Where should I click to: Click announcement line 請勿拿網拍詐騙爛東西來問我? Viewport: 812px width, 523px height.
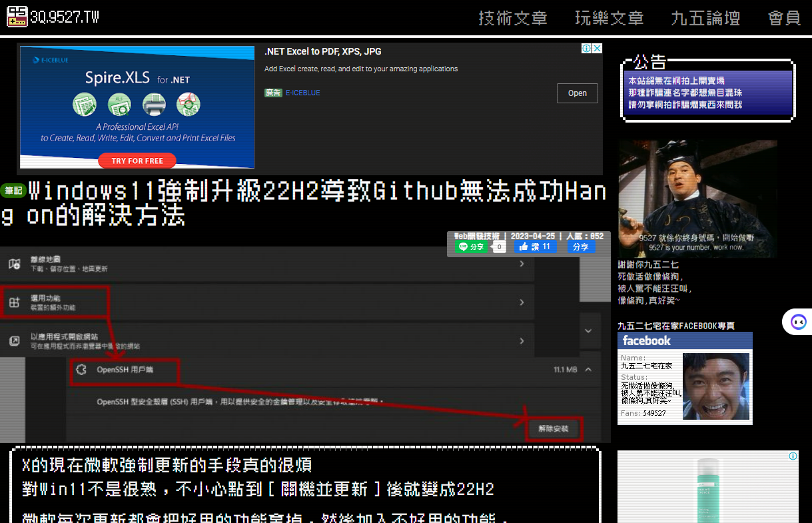click(x=685, y=105)
